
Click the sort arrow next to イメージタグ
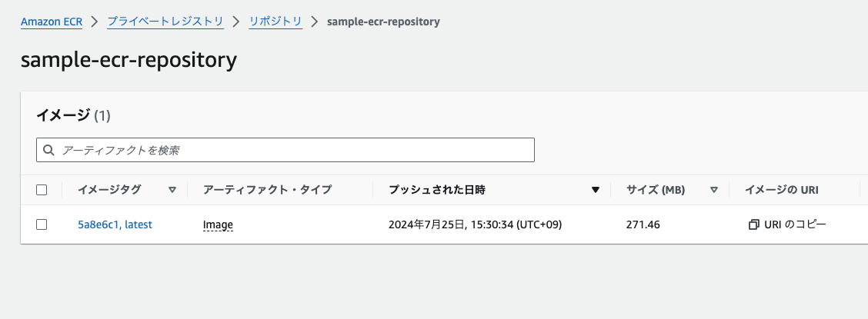172,190
